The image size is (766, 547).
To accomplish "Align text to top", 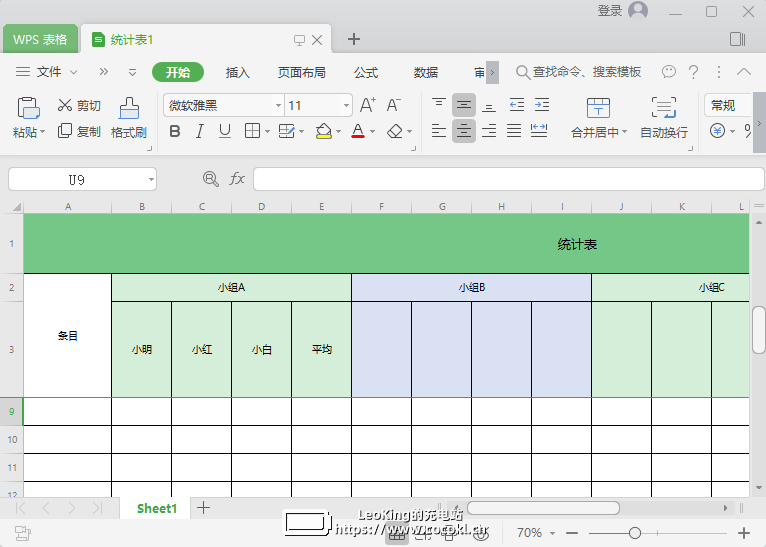I will point(439,105).
